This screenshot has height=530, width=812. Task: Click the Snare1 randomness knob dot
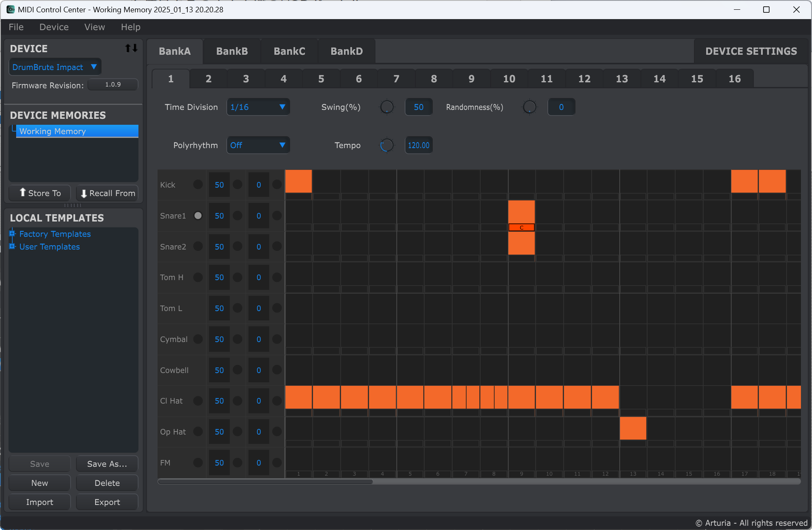coord(277,216)
